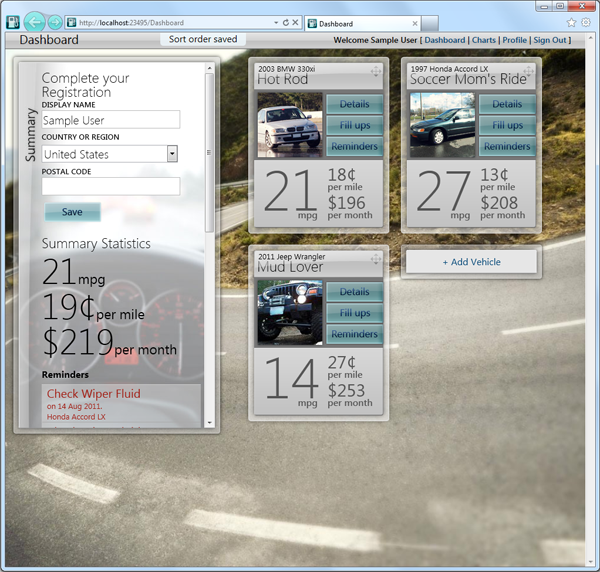Click the Save registration button
Image resolution: width=600 pixels, height=572 pixels.
(72, 212)
